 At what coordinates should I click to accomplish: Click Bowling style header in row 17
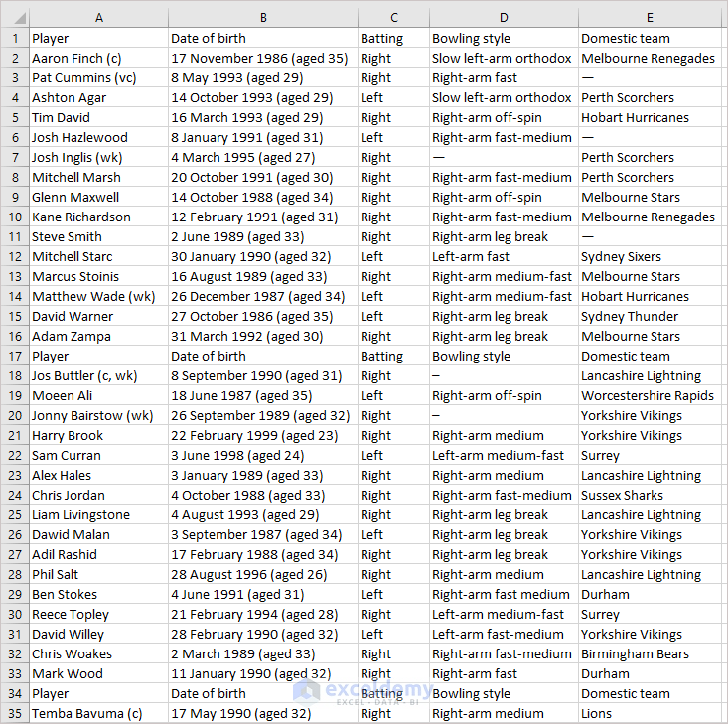[x=504, y=357]
